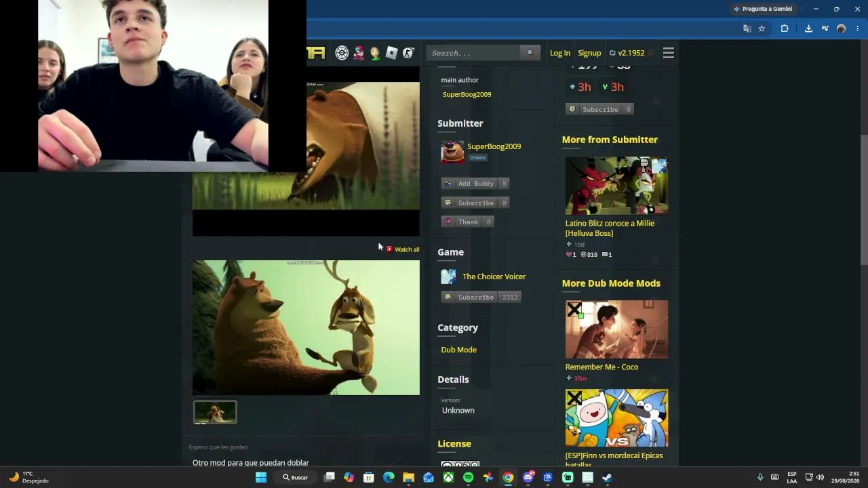The width and height of the screenshot is (868, 488).
Task: Open the hamburger site menu
Action: [x=669, y=53]
